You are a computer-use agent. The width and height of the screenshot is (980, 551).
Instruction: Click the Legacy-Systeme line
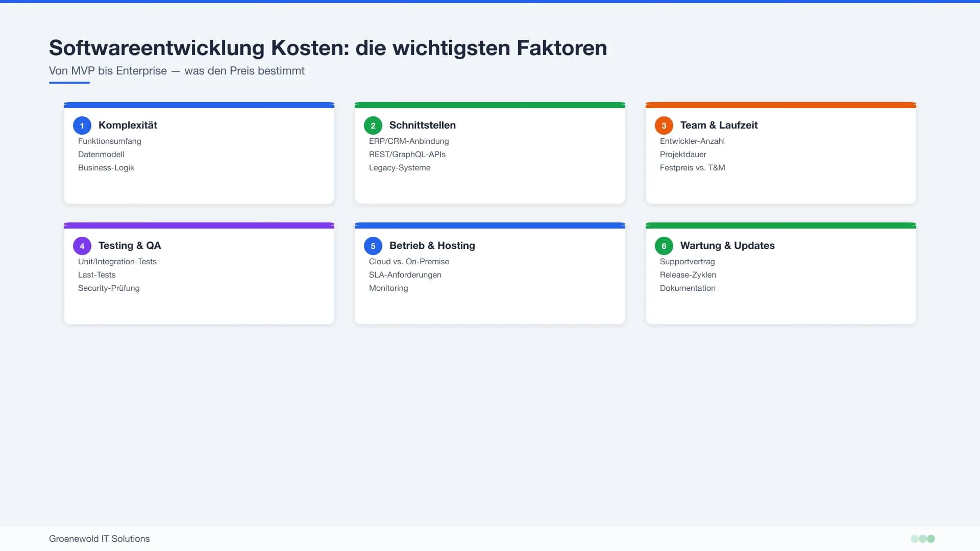click(400, 168)
